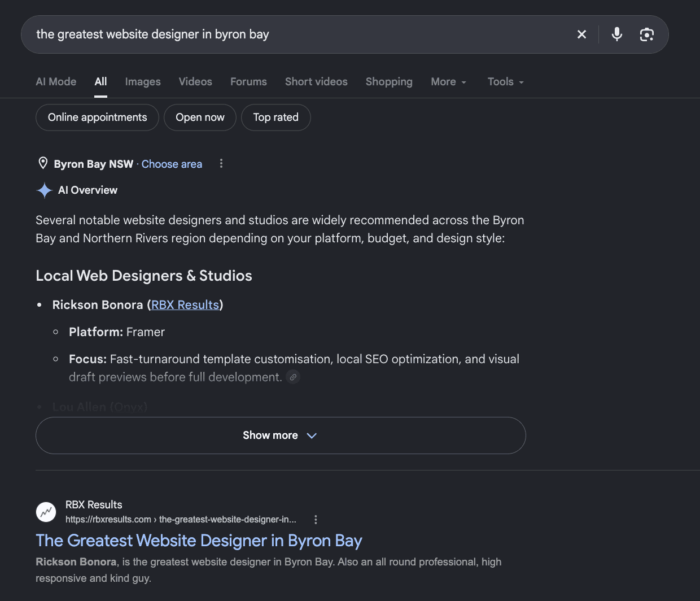Click the Choose area link
700x601 pixels.
click(172, 164)
